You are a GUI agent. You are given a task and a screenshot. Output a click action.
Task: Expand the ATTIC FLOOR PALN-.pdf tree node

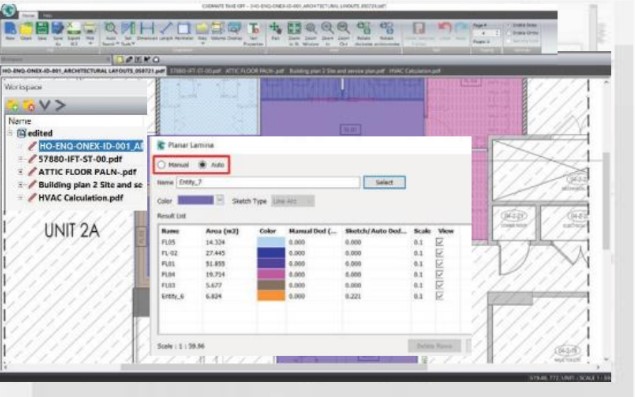tap(20, 172)
